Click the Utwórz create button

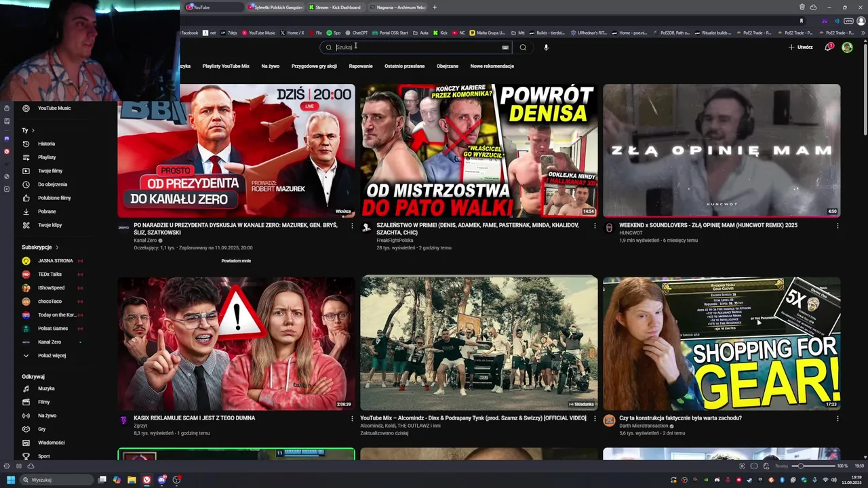click(801, 47)
